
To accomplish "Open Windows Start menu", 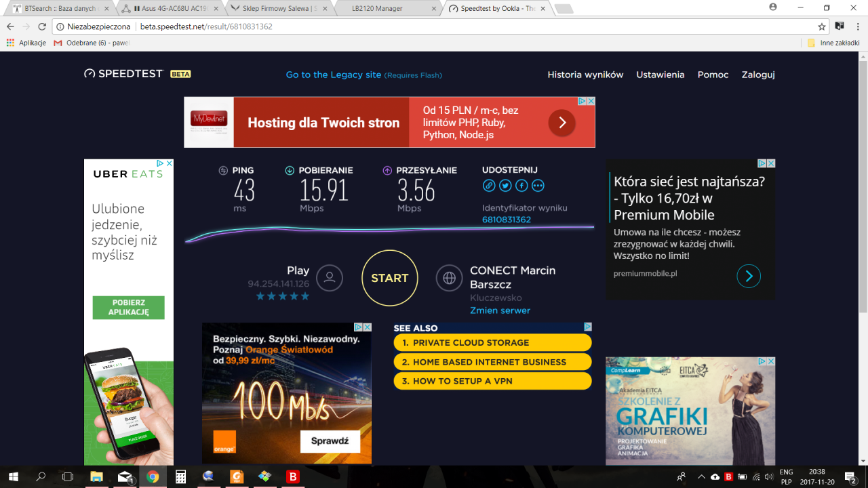I will click(x=13, y=476).
